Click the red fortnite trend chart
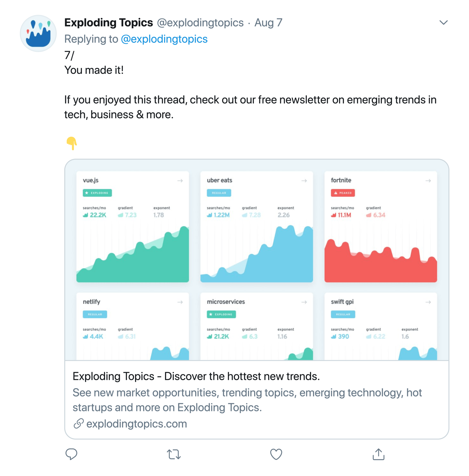Image resolution: width=469 pixels, height=476 pixels. (x=381, y=263)
